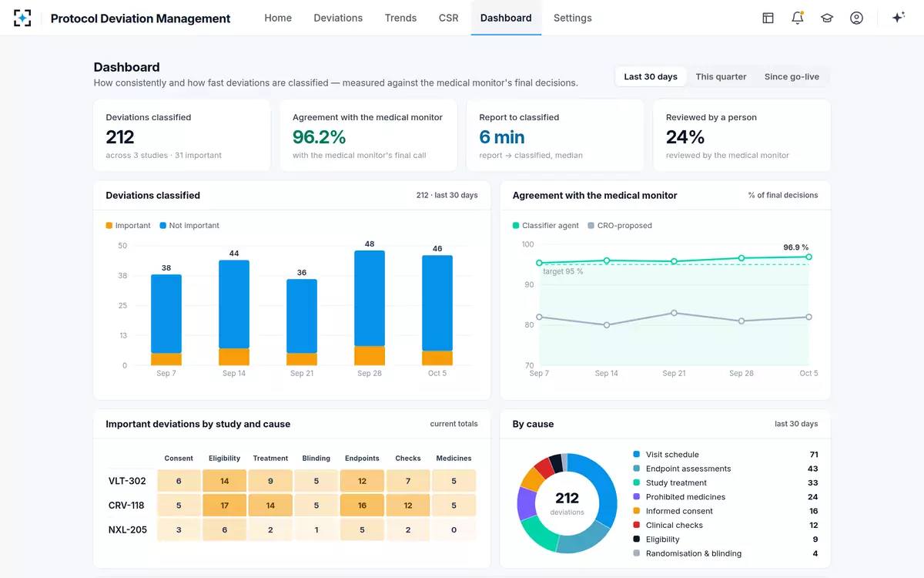Click VLT-302 Consent cell 6
This screenshot has height=578, width=924.
point(179,481)
